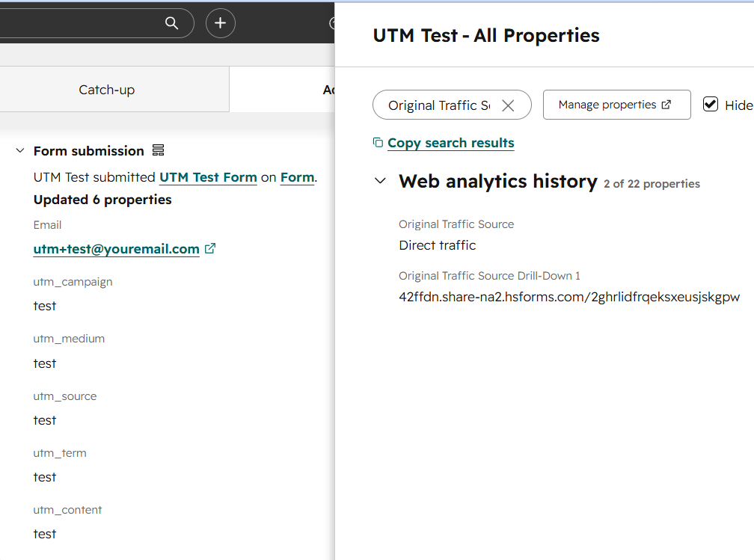Click the Email property label
This screenshot has width=754, height=560.
pos(47,225)
